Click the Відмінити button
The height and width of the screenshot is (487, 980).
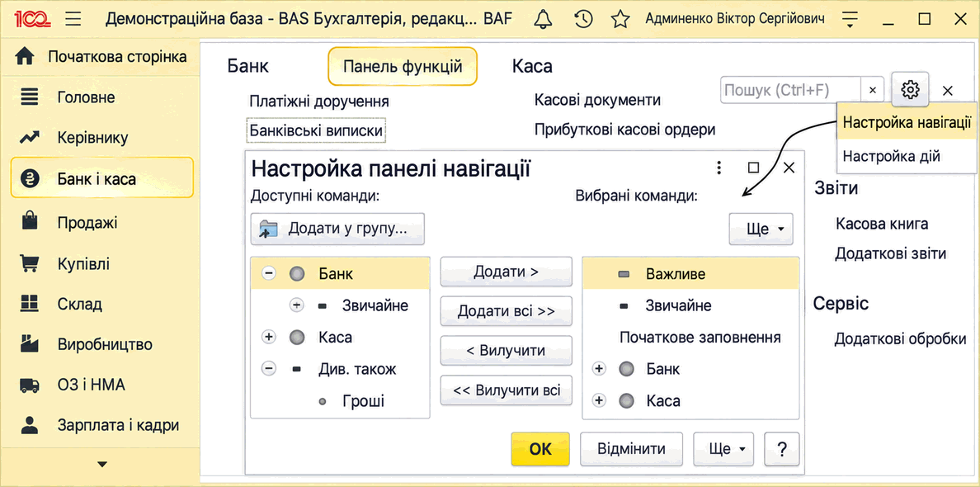631,449
